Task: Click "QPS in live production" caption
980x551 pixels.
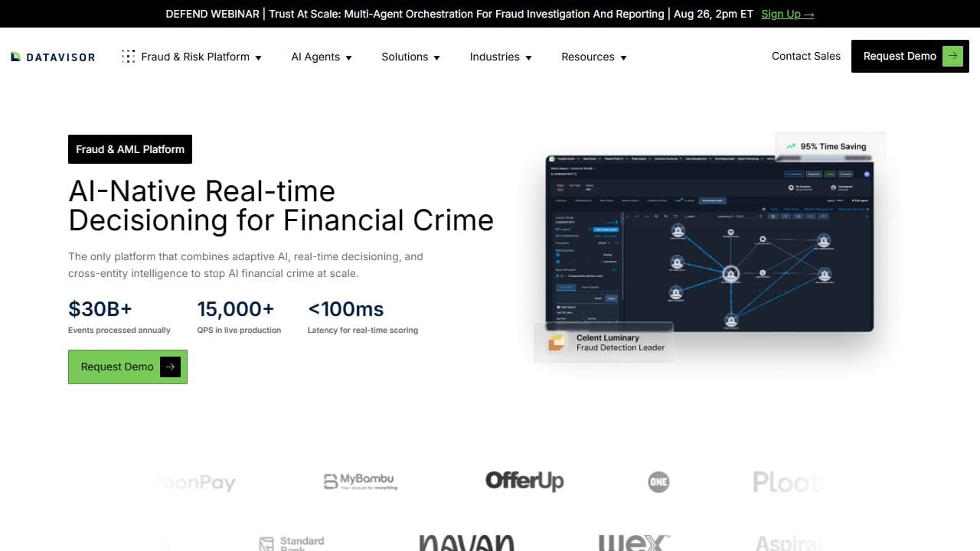Action: pos(239,330)
